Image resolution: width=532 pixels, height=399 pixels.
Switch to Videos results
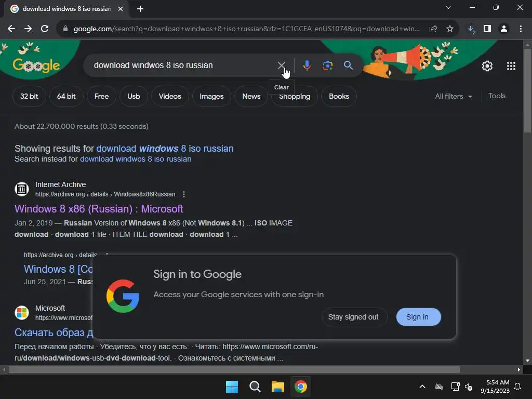coord(170,96)
